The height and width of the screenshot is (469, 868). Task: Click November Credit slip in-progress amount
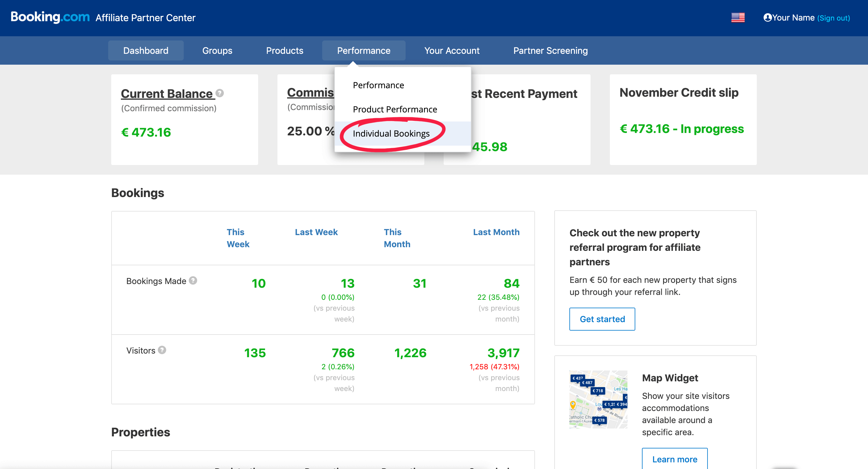[x=681, y=129]
